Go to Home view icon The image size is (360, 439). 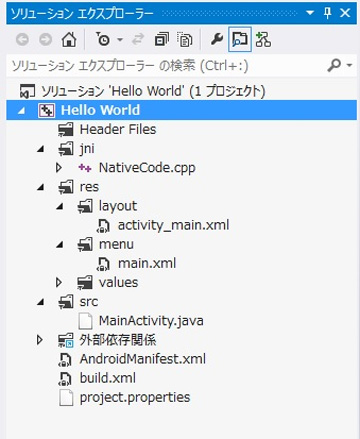click(x=69, y=40)
